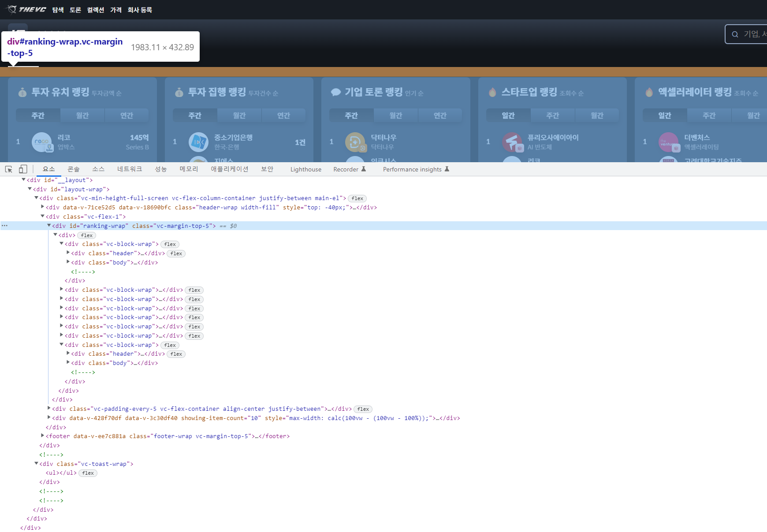767x532 pixels.
Task: Click the 더벤처스 company logo
Action: coord(669,142)
